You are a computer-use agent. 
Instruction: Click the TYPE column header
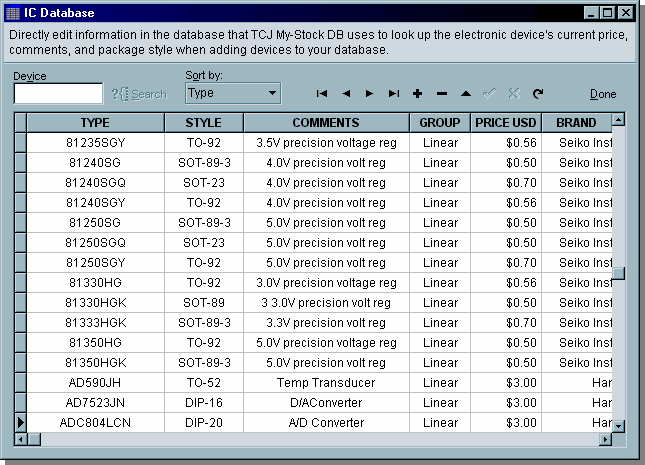coord(95,123)
